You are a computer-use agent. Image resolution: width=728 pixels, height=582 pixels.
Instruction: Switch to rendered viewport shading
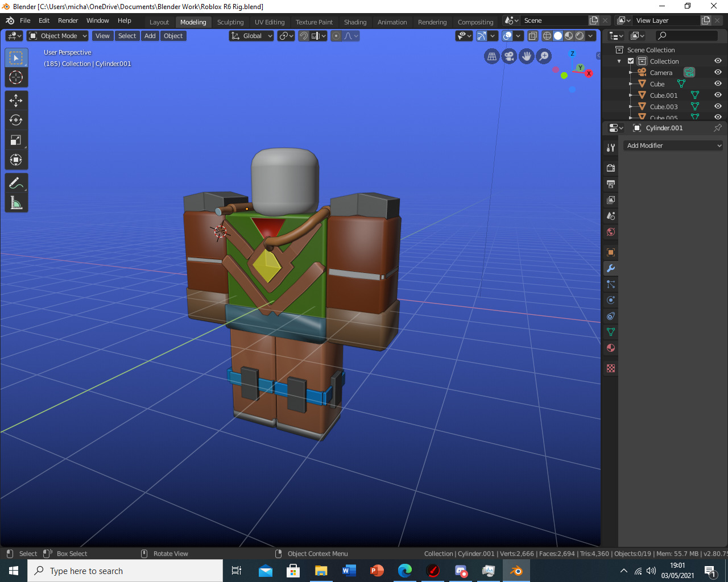click(x=580, y=36)
